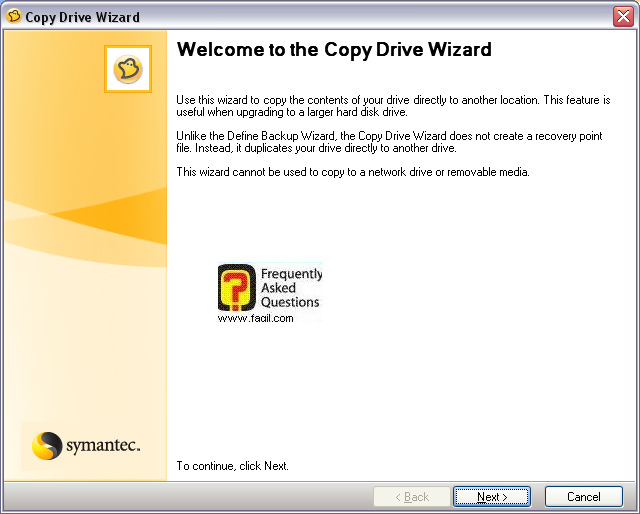This screenshot has width=640, height=514.
Task: Click the Ghost icon in title bar
Action: (x=14, y=17)
